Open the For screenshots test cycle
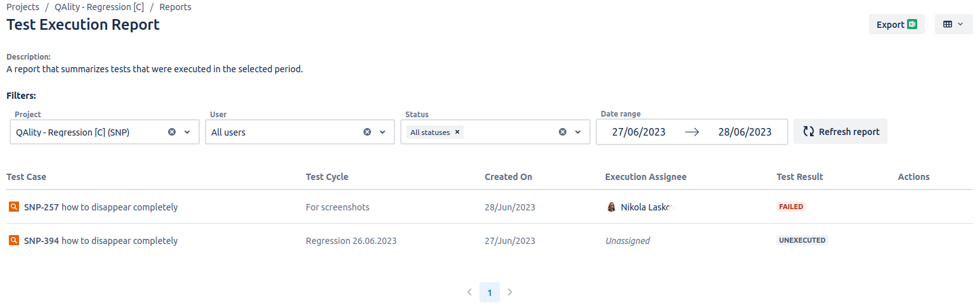Image resolution: width=980 pixels, height=308 pixels. tap(337, 207)
